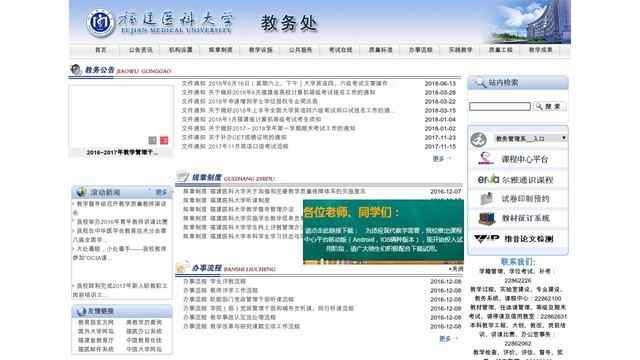Screen dimensions: 640x360
Task: Expand the 教务管理系统入口 dropdown
Action: pyautogui.click(x=530, y=138)
